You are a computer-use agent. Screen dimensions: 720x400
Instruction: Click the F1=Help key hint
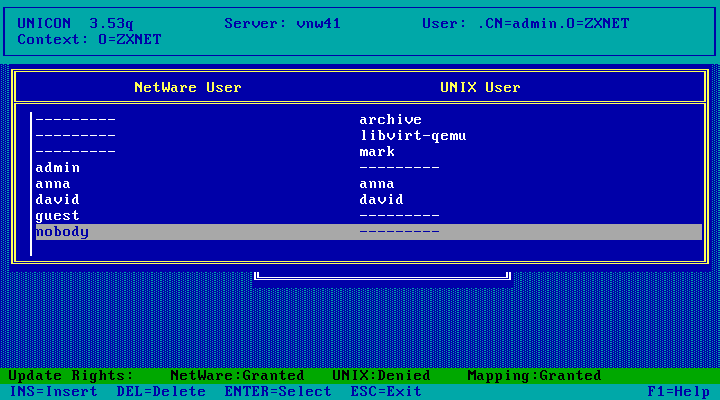678,392
